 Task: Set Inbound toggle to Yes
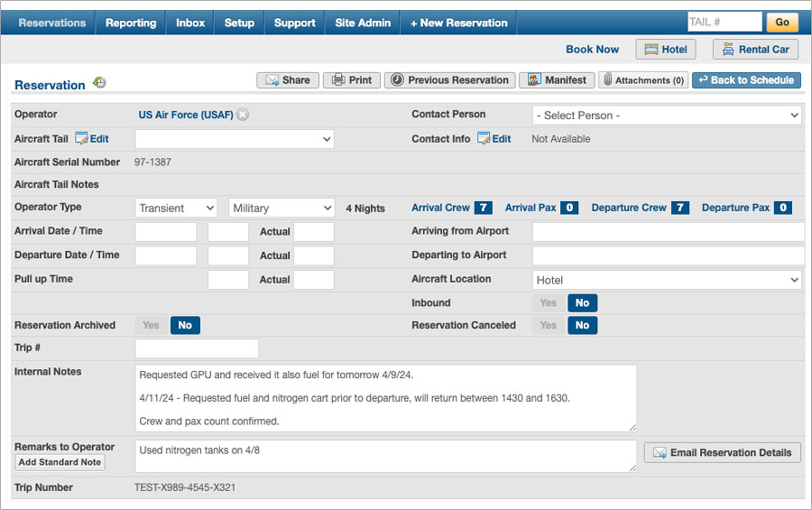549,303
